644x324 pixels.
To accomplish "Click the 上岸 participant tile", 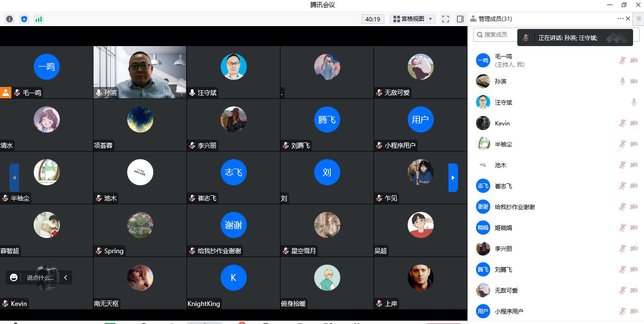I will (420, 283).
